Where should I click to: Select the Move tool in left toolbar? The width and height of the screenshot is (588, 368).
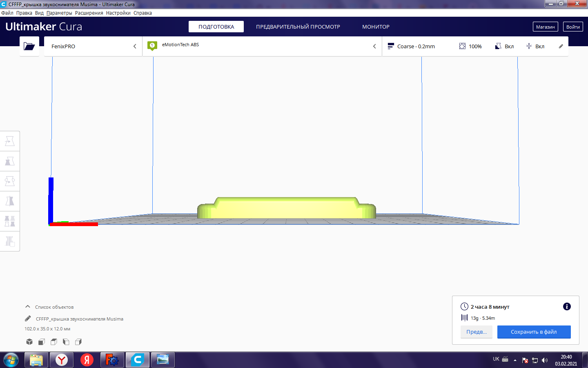(10, 141)
